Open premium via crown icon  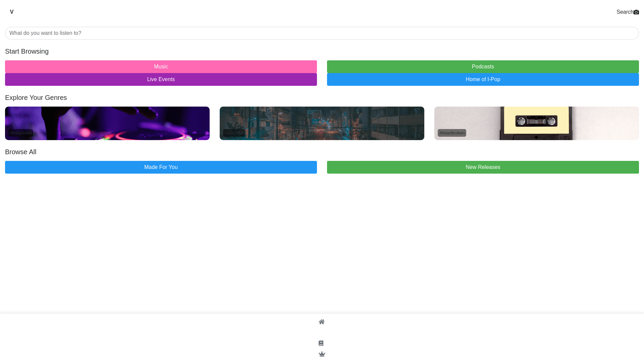point(322,354)
